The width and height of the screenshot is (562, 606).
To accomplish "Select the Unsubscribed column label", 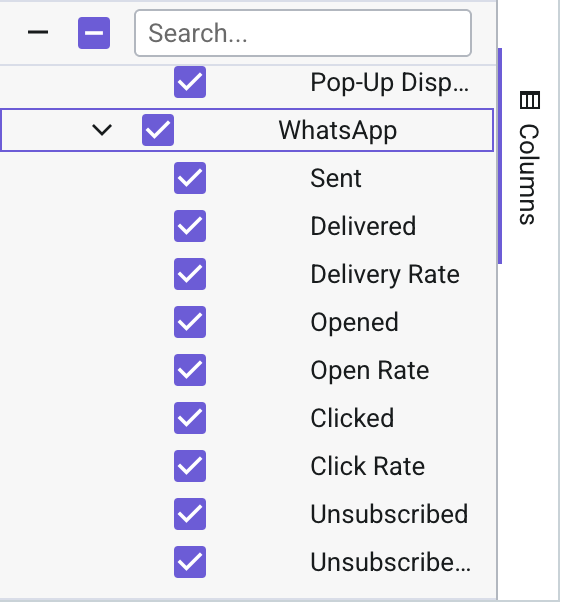I will [x=389, y=514].
